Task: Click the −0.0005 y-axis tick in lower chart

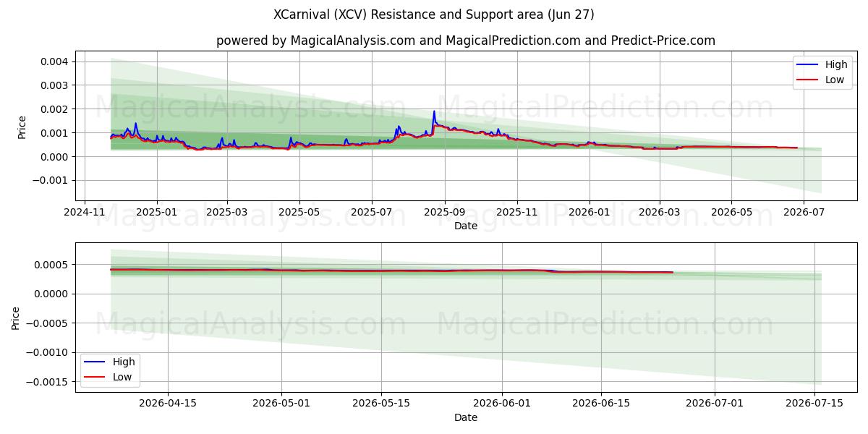Action: point(48,323)
